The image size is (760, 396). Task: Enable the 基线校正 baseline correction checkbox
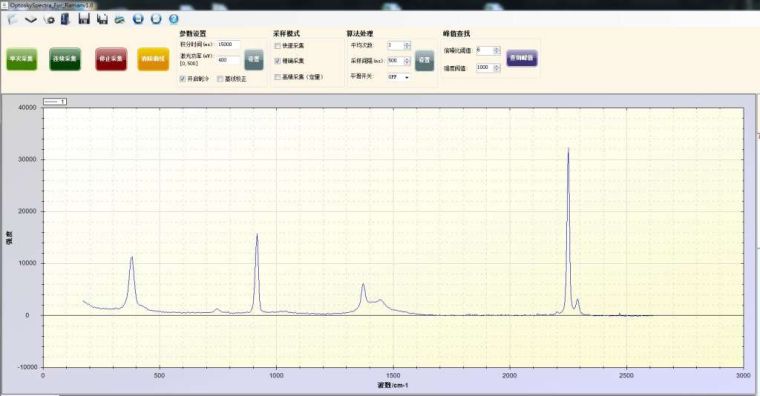pyautogui.click(x=220, y=79)
